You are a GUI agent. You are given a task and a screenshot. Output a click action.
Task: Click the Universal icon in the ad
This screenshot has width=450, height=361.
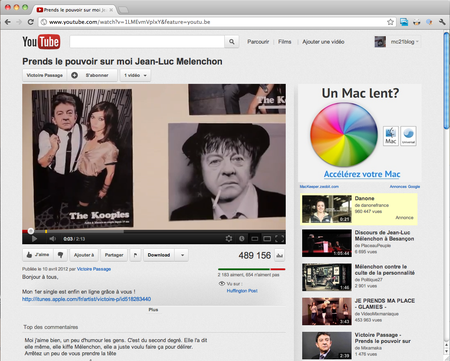pyautogui.click(x=408, y=136)
